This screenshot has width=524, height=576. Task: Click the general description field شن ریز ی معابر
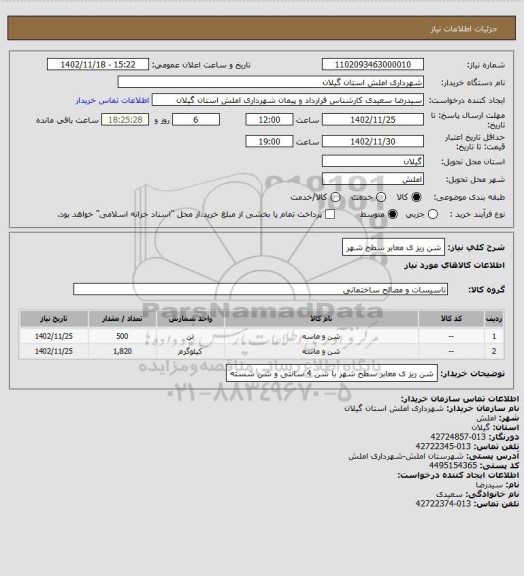click(393, 248)
